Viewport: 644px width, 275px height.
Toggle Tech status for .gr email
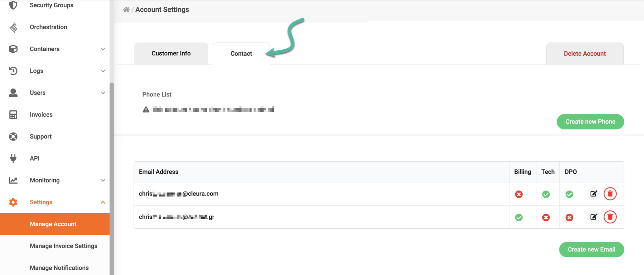coord(546,218)
